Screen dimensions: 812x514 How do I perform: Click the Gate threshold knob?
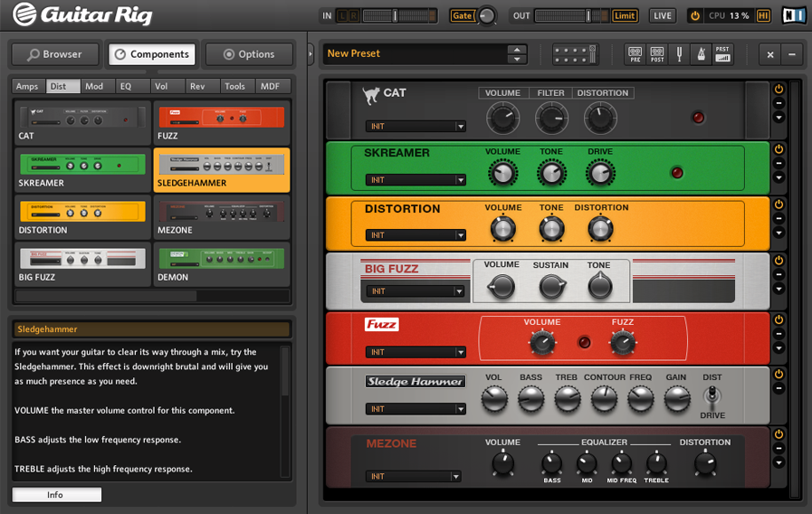click(x=487, y=15)
